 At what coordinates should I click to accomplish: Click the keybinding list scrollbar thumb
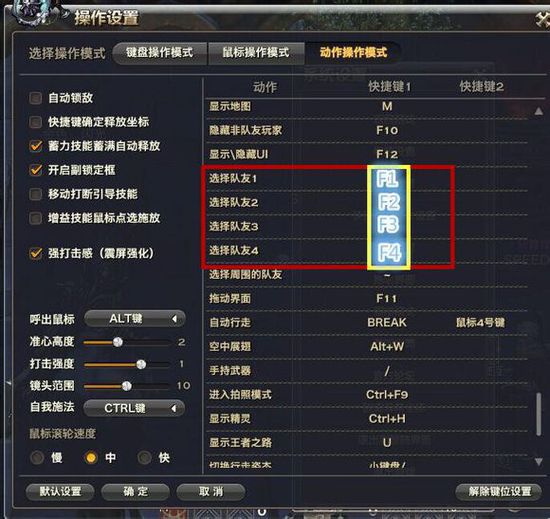pyautogui.click(x=538, y=414)
